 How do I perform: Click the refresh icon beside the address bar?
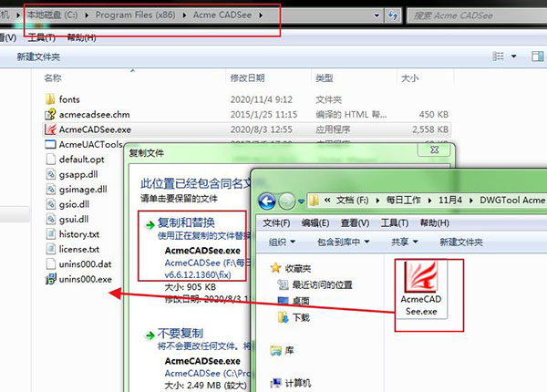pos(393,15)
